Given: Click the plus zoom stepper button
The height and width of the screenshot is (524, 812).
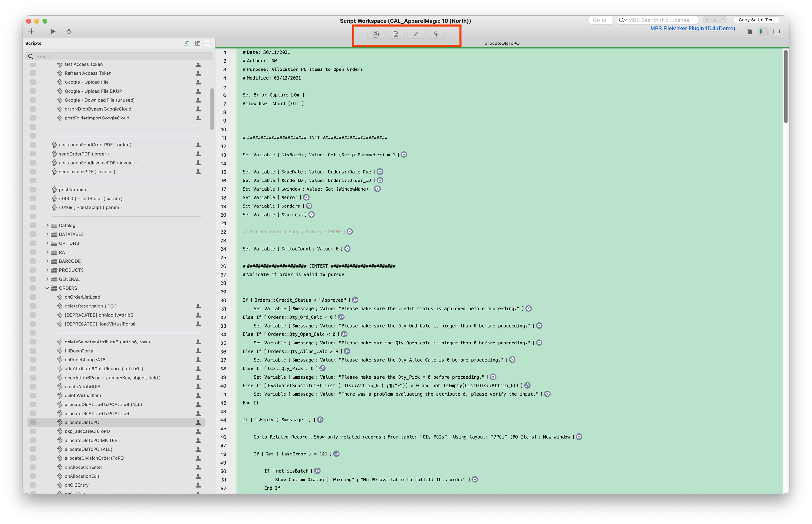Looking at the screenshot, I should click(x=723, y=20).
